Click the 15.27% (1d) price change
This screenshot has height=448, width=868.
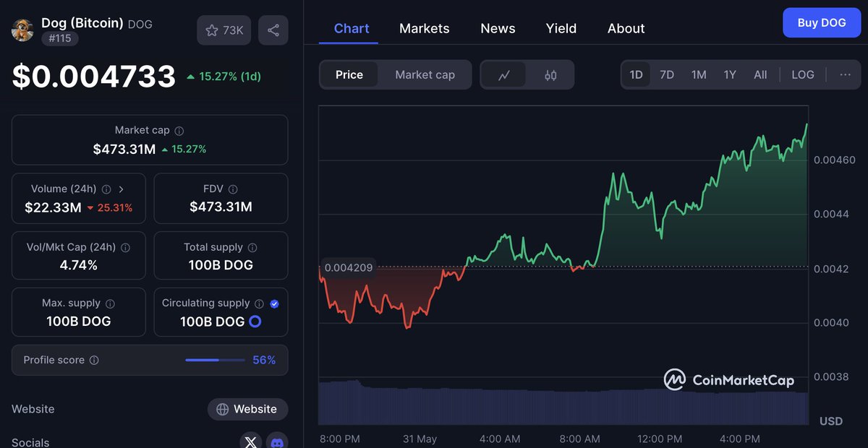pos(224,76)
